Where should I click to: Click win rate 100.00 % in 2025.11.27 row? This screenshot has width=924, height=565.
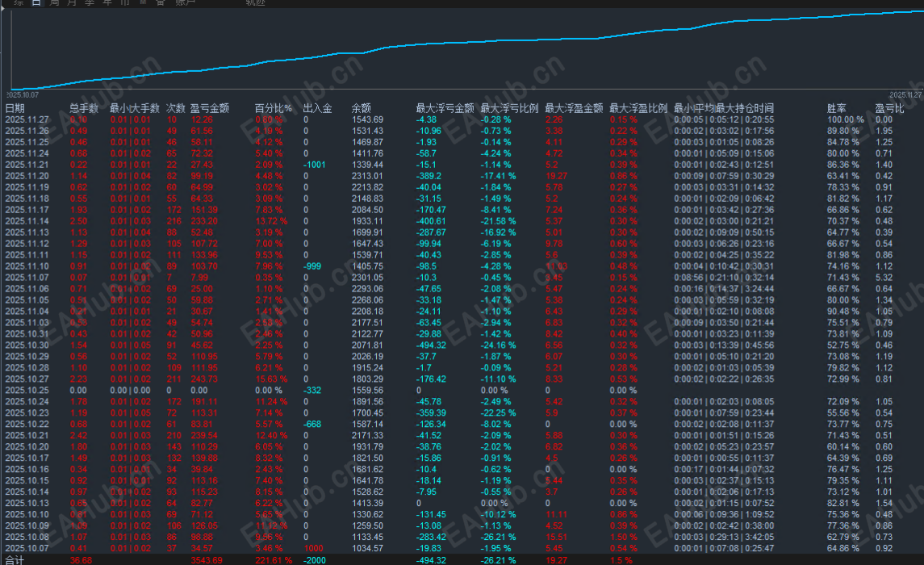[x=846, y=119]
